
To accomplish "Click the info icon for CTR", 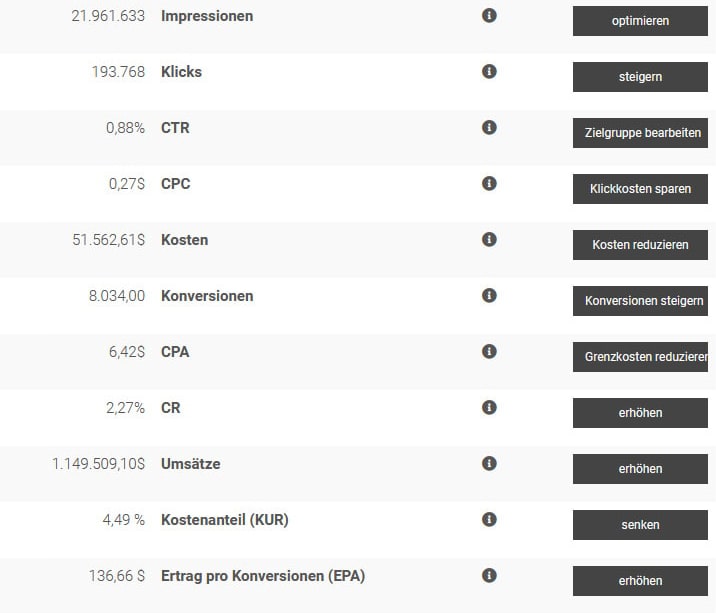I will [x=489, y=127].
